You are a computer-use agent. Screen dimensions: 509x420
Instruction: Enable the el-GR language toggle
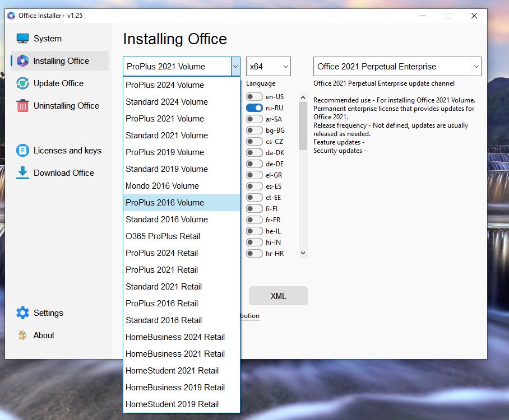[254, 175]
